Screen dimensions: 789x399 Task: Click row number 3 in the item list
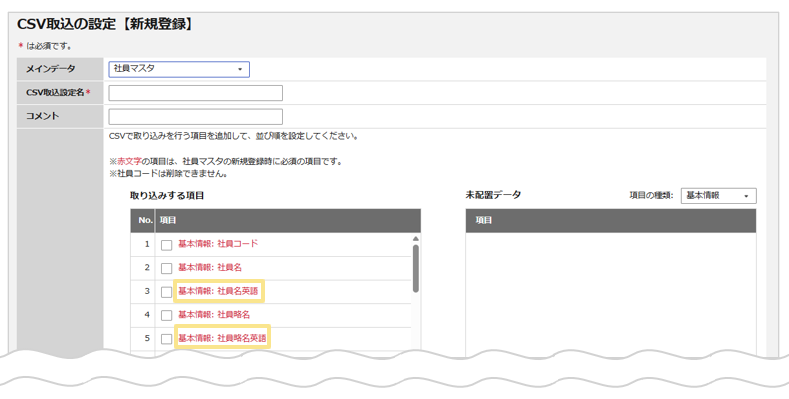pos(147,291)
